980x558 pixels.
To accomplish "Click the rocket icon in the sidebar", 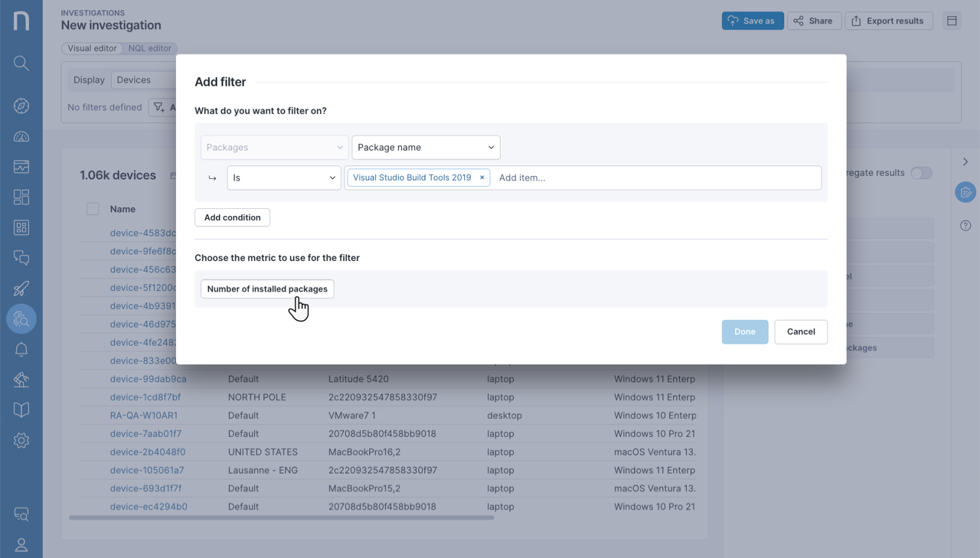I will (21, 288).
